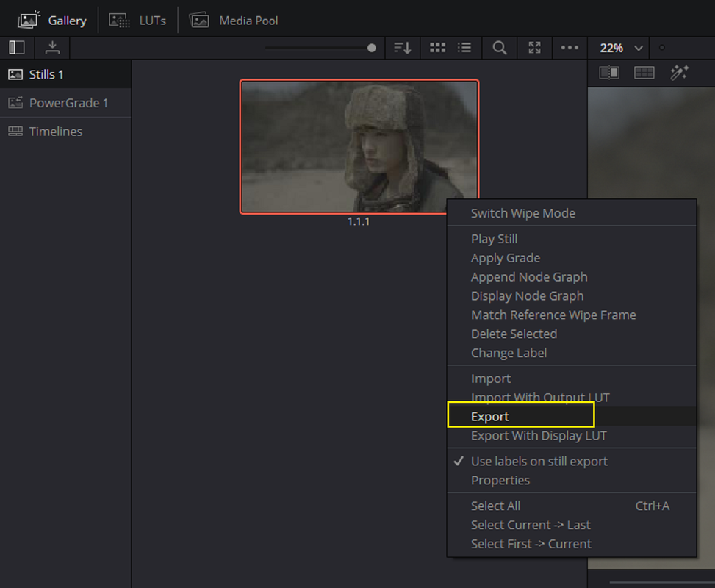Choose Select Current -> Last
715x588 pixels.
572,525
